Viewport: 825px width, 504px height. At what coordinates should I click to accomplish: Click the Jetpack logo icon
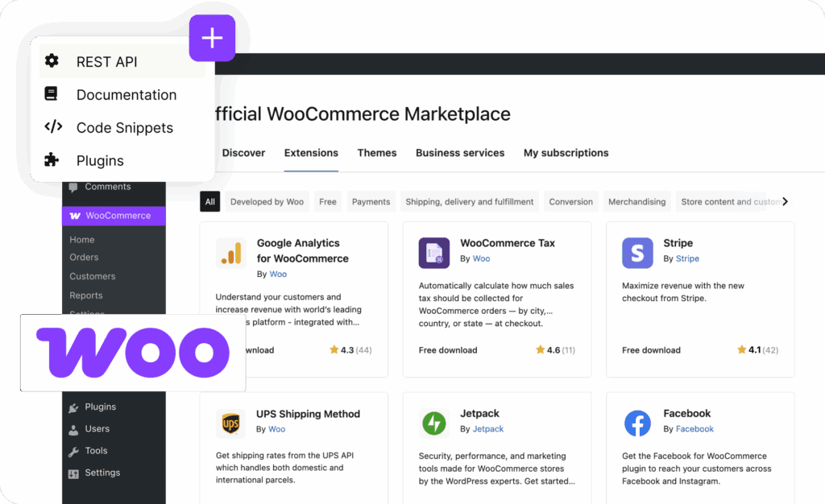pyautogui.click(x=434, y=423)
